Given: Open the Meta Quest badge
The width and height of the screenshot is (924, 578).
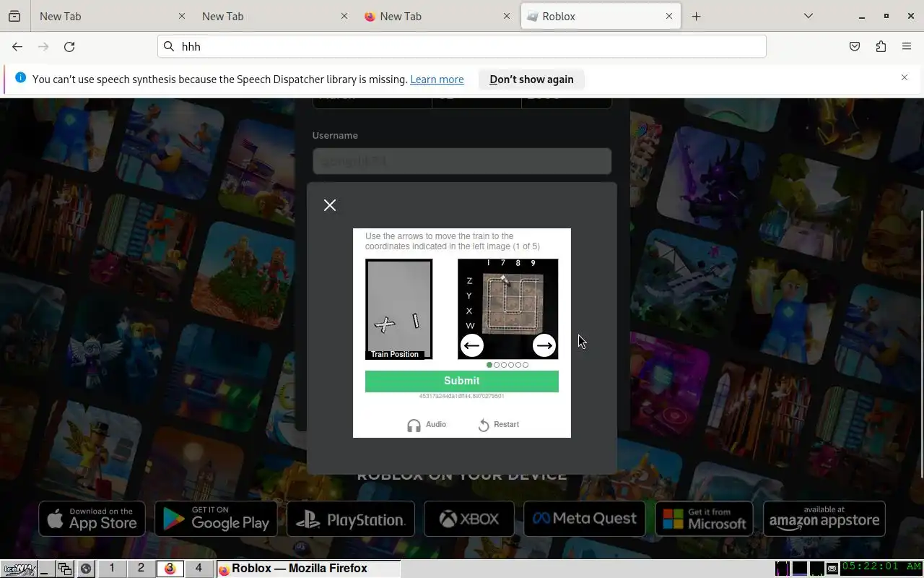Looking at the screenshot, I should pos(585,519).
